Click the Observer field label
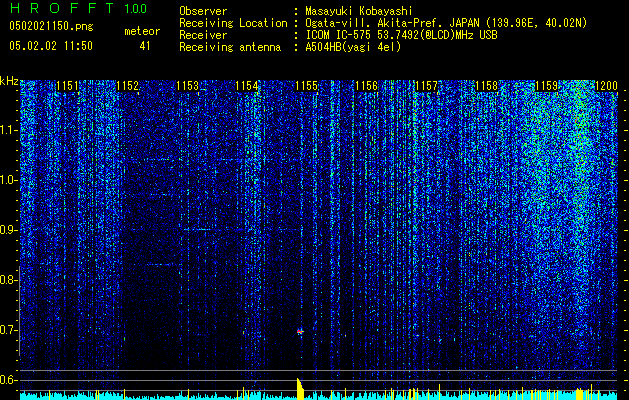 click(x=203, y=11)
